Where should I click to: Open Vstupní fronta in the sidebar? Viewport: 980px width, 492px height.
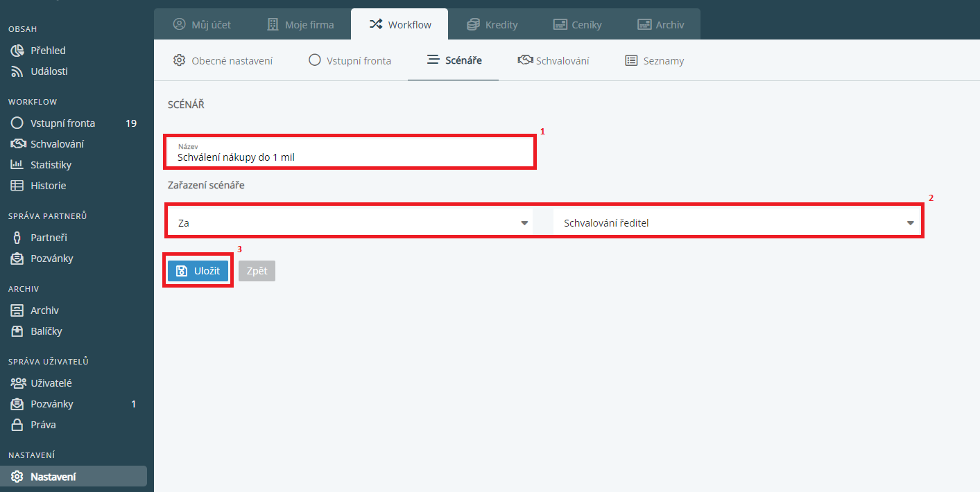(x=62, y=123)
